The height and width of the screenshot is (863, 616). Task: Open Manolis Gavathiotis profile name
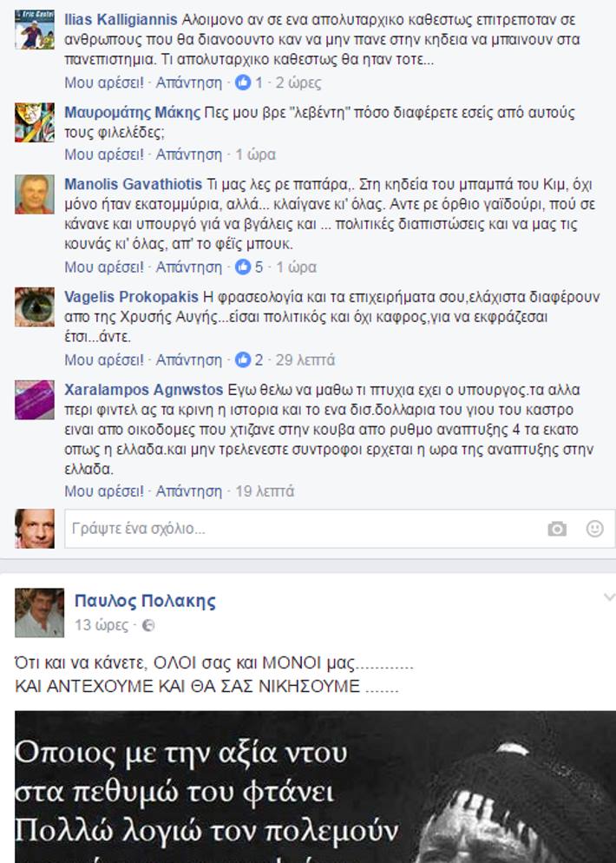133,184
